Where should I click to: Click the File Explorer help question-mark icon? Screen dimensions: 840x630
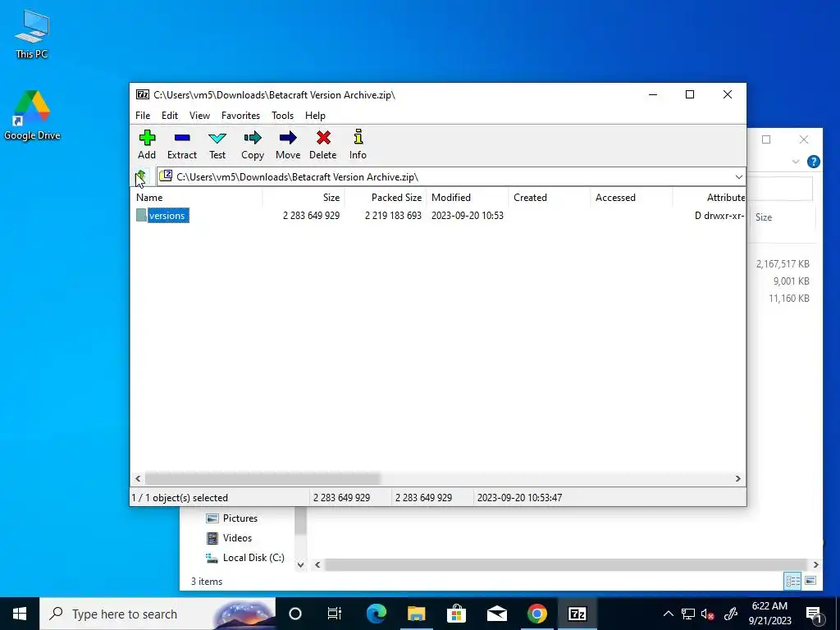coord(813,162)
